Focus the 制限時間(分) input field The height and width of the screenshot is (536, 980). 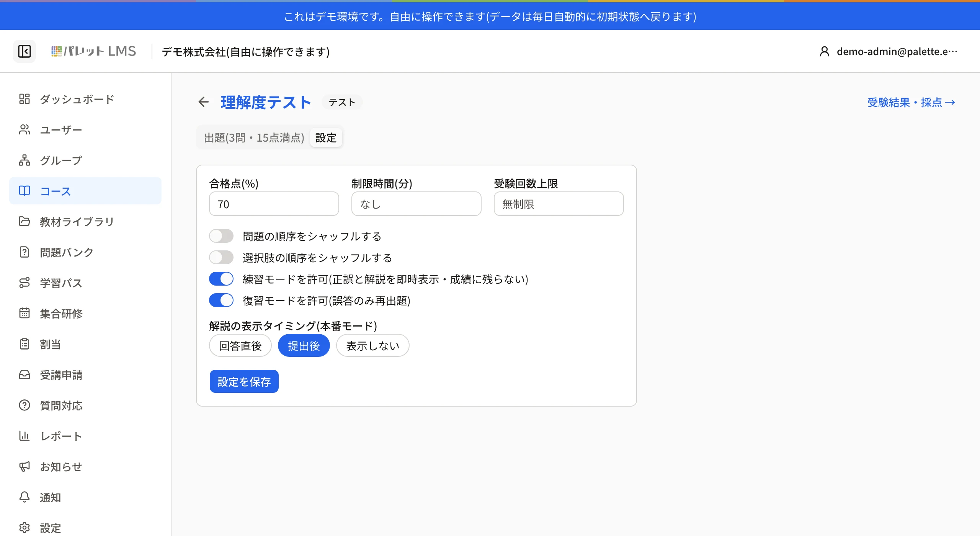416,204
